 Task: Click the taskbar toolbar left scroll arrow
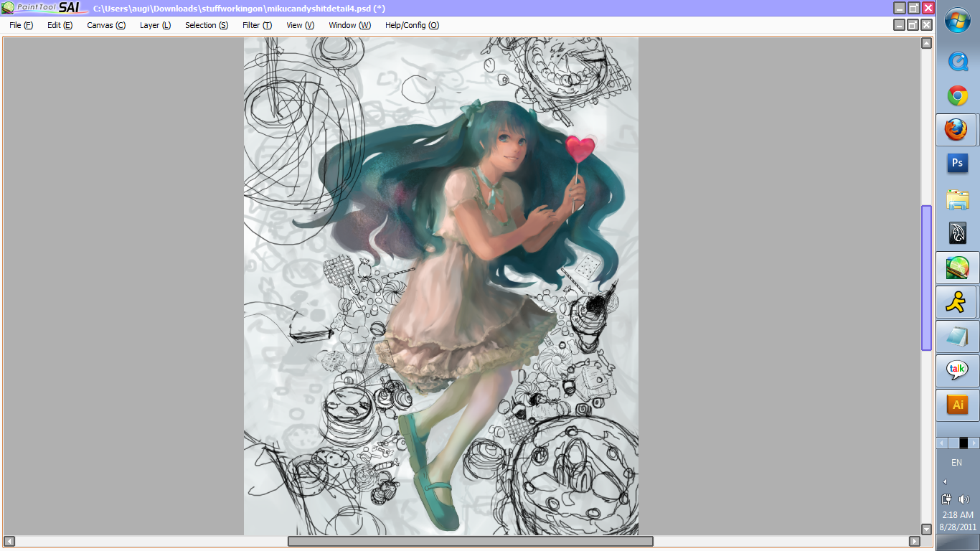pos(942,443)
